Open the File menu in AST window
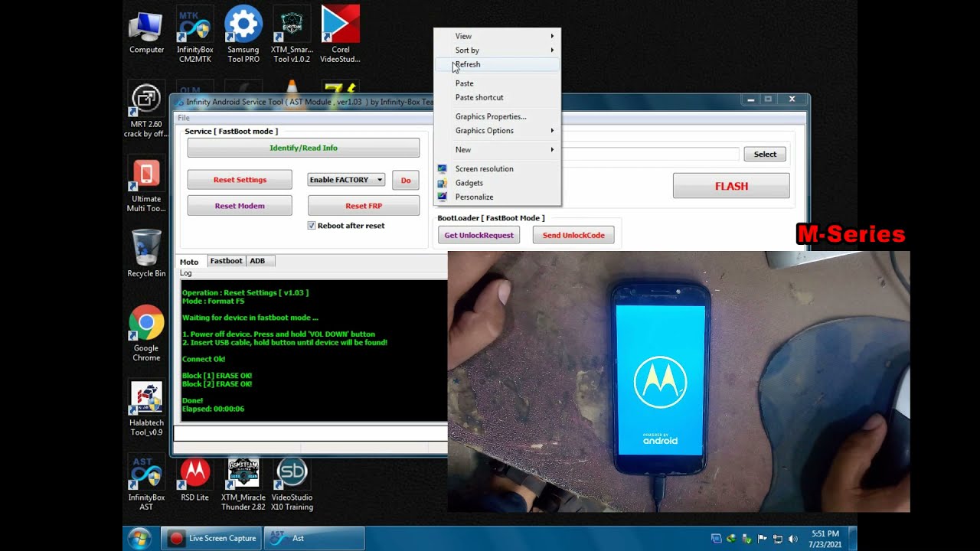 pyautogui.click(x=184, y=118)
